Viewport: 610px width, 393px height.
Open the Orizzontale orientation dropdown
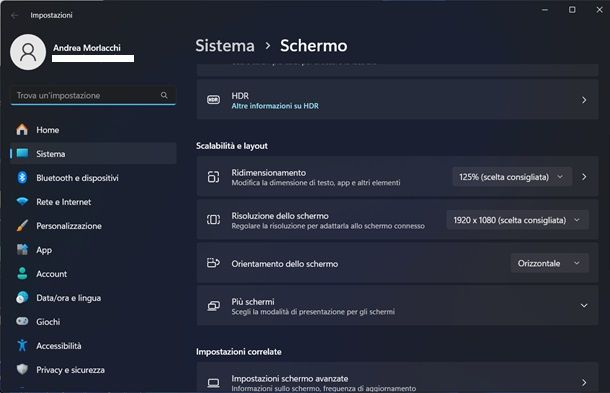click(549, 263)
